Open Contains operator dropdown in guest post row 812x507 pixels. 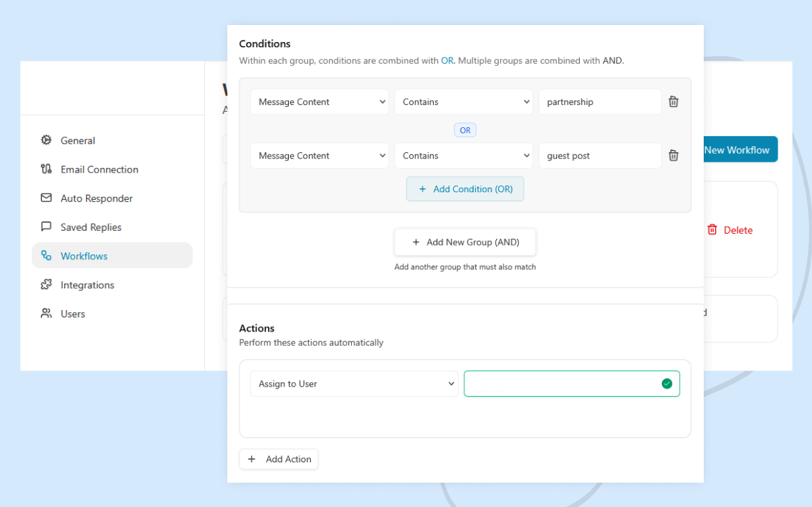(464, 156)
